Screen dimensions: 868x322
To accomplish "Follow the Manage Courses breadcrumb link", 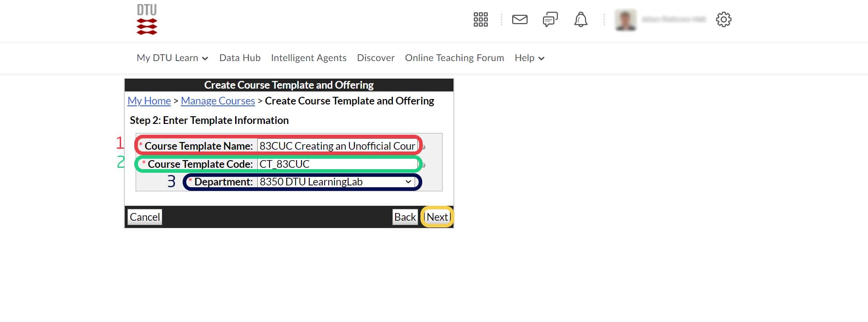I will coord(217,101).
